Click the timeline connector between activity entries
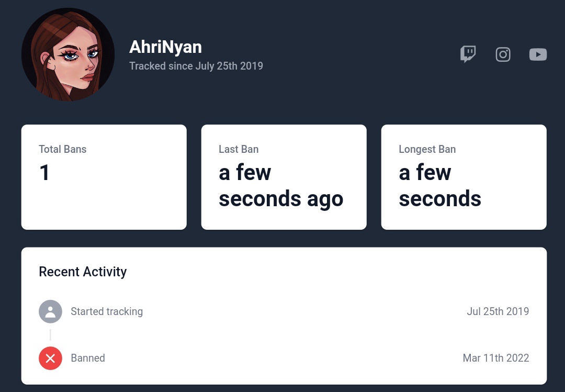Viewport: 565px width, 392px height. [50, 334]
